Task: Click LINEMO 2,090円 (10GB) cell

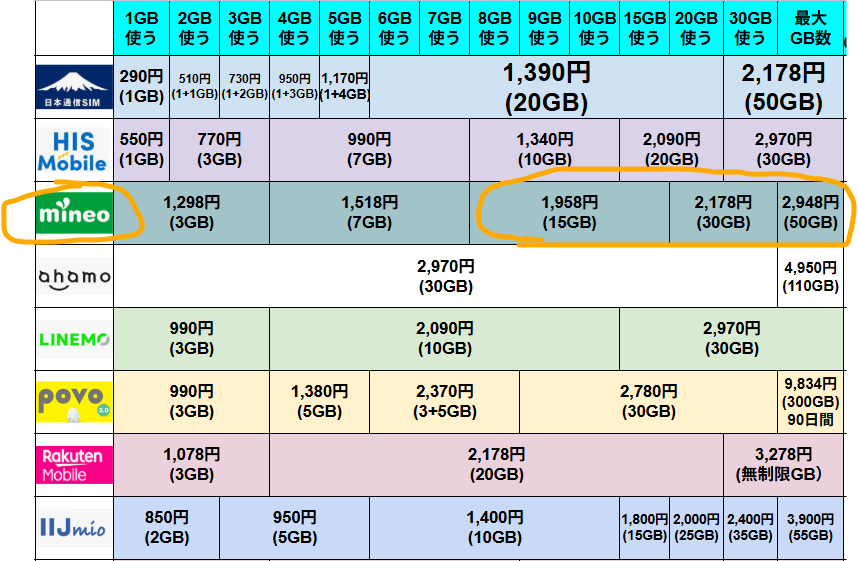Action: click(444, 339)
